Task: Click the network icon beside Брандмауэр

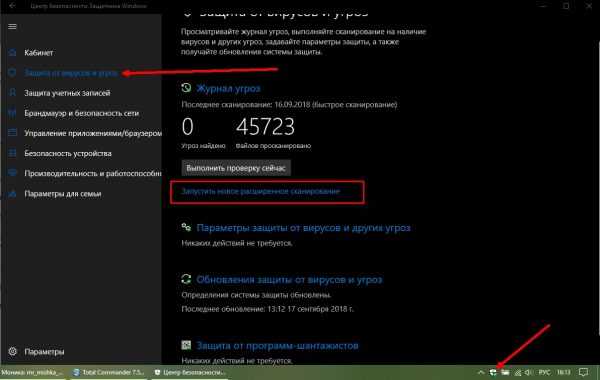Action: point(12,113)
